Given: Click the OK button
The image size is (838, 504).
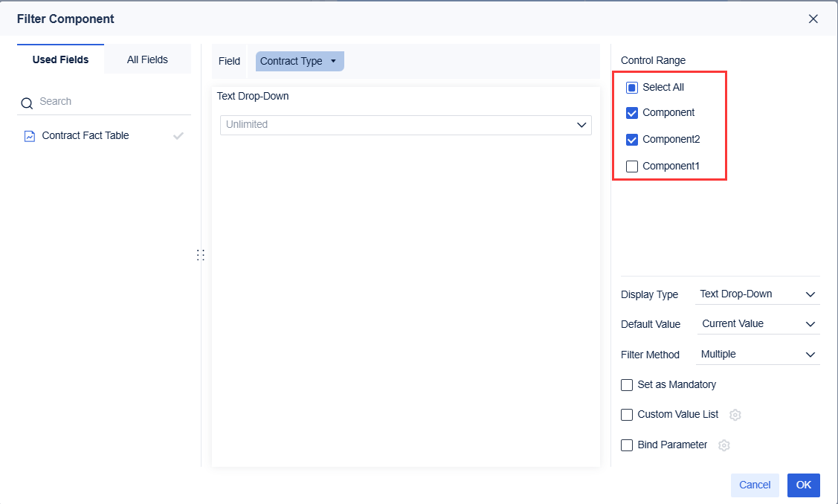Looking at the screenshot, I should tap(803, 485).
